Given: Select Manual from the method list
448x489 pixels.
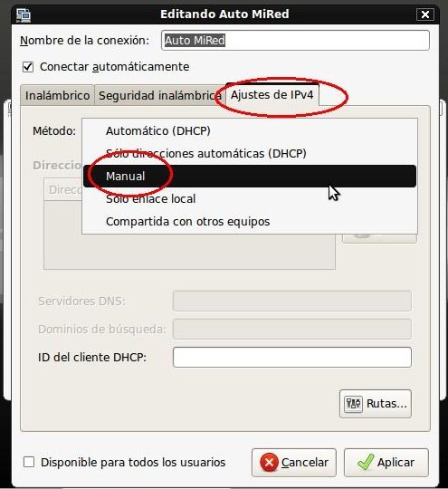Looking at the screenshot, I should (250, 177).
